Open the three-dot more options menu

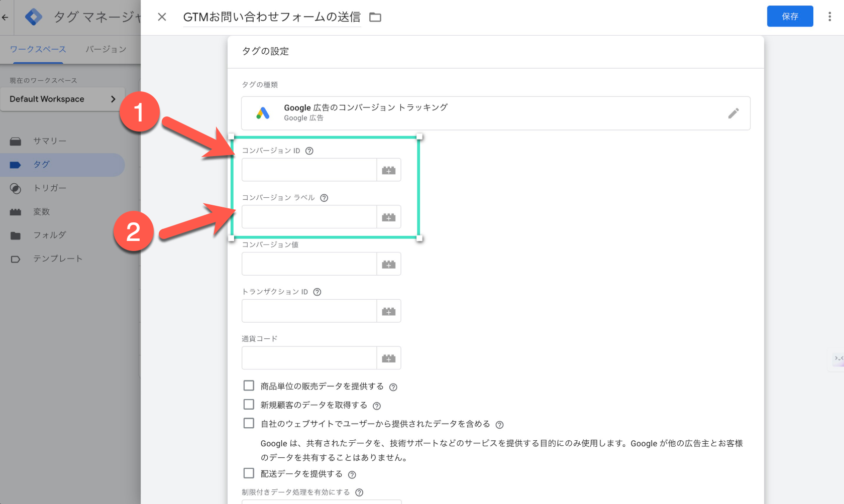829,17
